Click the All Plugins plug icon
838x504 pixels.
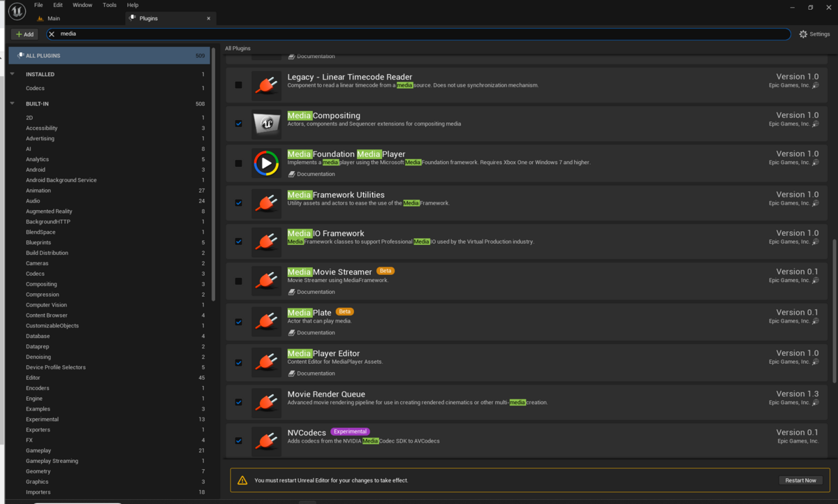(20, 55)
